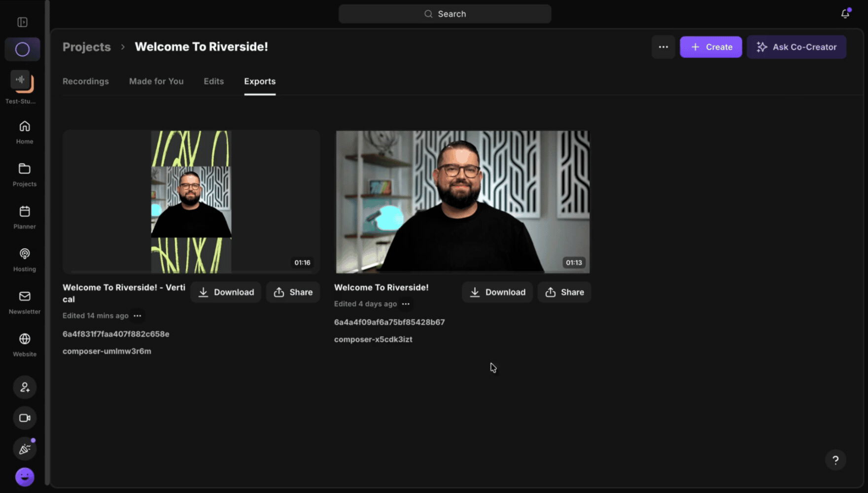Click the page title 'Welcome To Riverside!' heading
The width and height of the screenshot is (868, 493).
tap(202, 47)
